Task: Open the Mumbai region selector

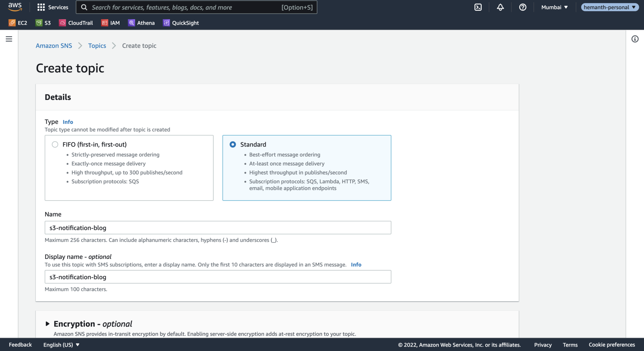Action: coord(554,7)
